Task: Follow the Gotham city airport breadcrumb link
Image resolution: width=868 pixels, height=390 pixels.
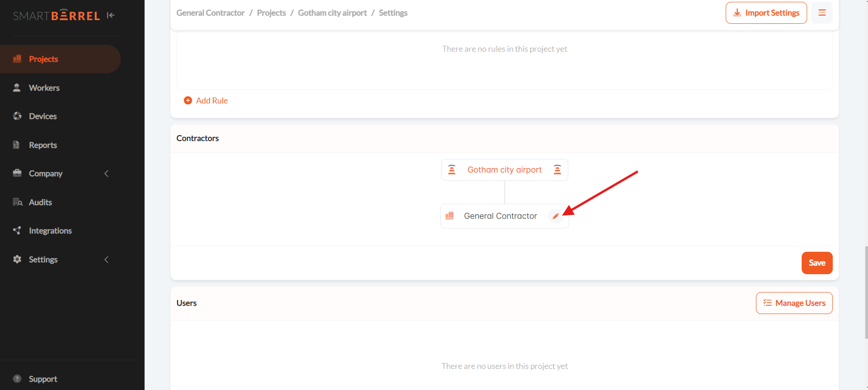Action: point(332,13)
